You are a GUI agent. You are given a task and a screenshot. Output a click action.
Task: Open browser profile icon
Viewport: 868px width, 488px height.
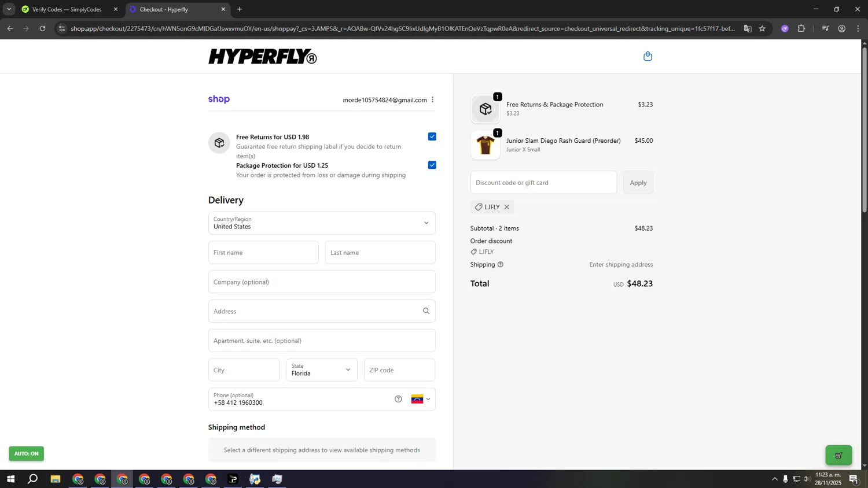(x=842, y=28)
